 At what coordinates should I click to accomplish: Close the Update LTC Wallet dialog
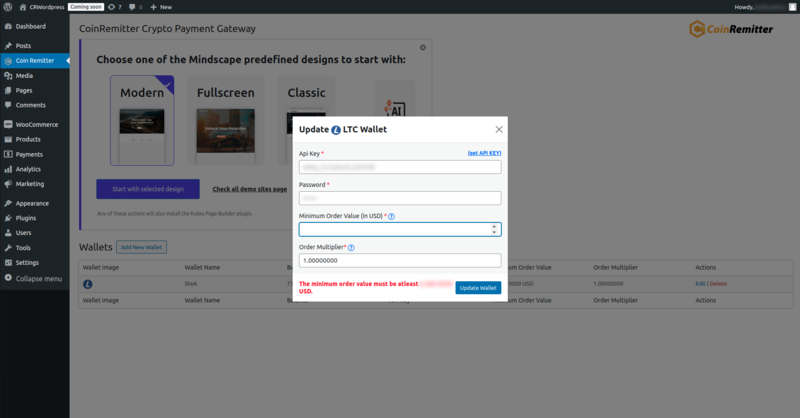[x=499, y=130]
